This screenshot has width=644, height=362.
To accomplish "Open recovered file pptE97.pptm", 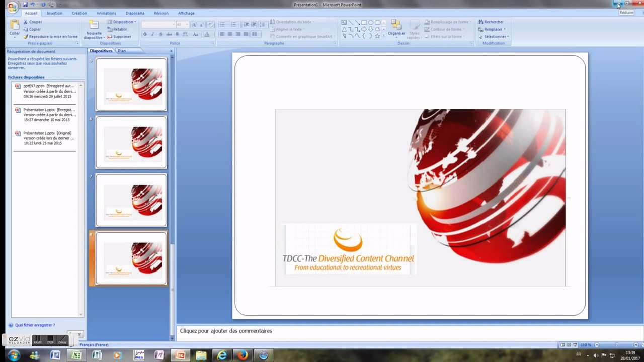I will pos(46,91).
